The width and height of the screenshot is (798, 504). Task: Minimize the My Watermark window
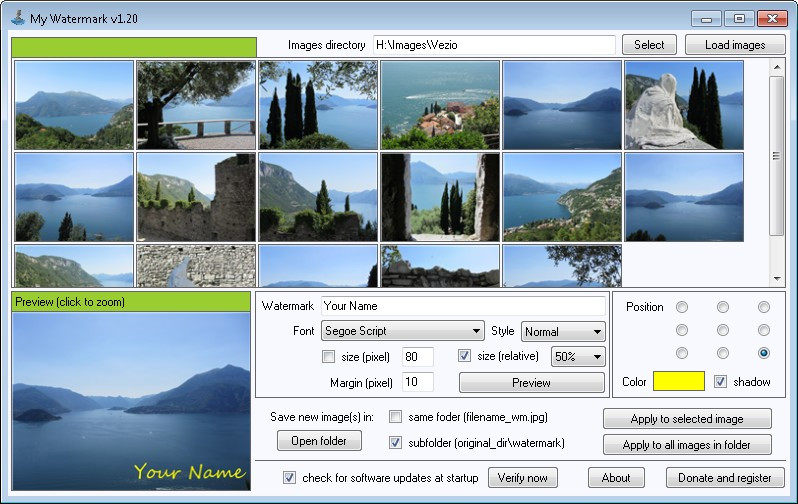point(706,19)
